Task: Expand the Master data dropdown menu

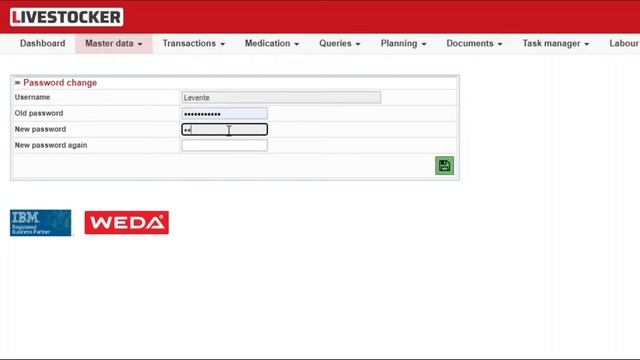Action: (x=113, y=43)
